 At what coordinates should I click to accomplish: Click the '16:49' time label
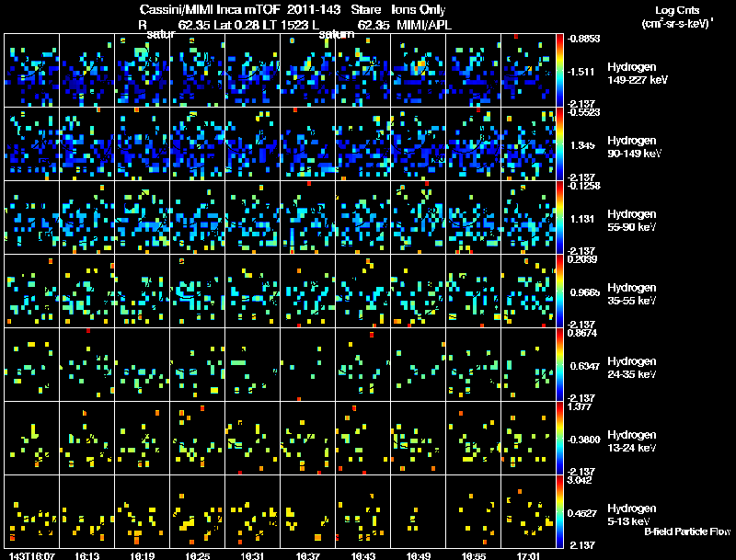coord(419,555)
